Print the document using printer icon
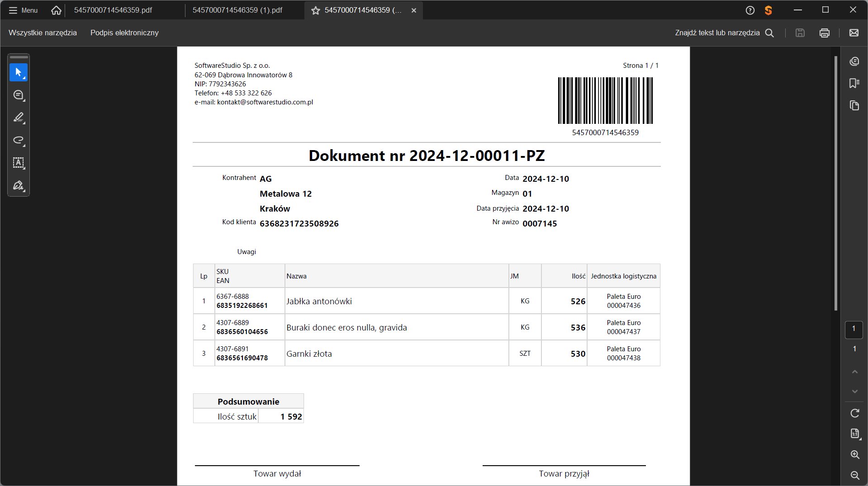The width and height of the screenshot is (868, 486). (824, 33)
